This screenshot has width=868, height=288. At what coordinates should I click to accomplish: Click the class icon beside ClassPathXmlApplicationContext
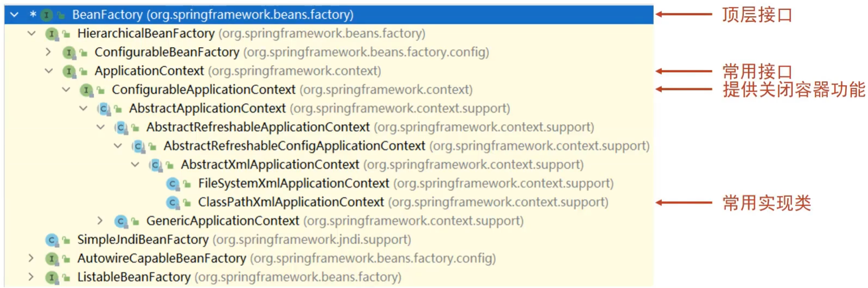173,202
